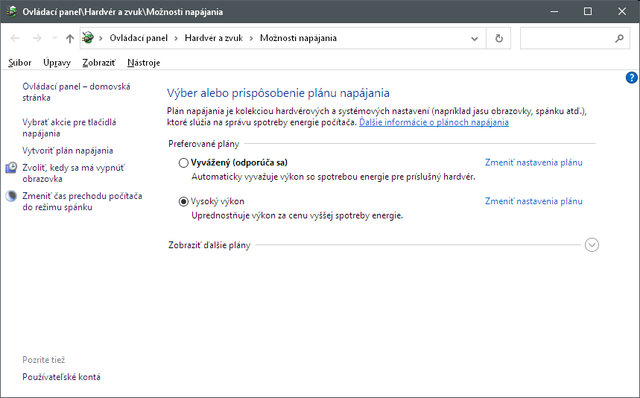The width and height of the screenshot is (640, 398).
Task: Minimize the Možnosti napájania window
Action: 554,11
